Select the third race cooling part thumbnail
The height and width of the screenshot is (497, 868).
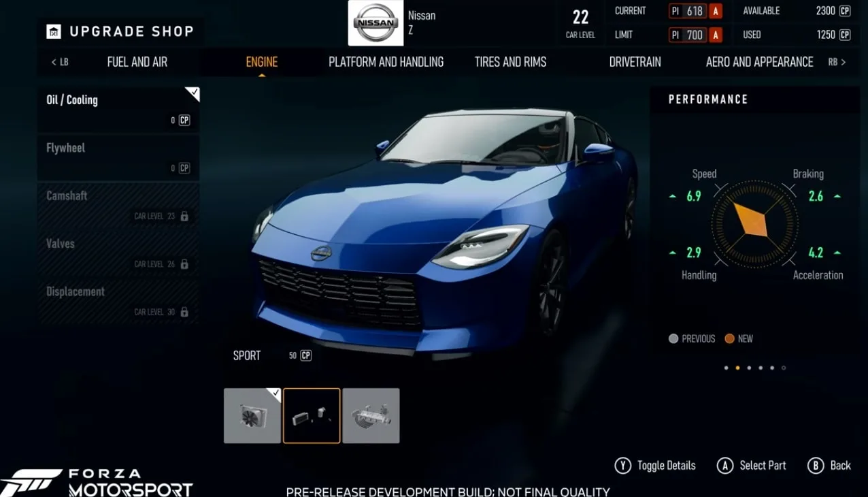371,415
